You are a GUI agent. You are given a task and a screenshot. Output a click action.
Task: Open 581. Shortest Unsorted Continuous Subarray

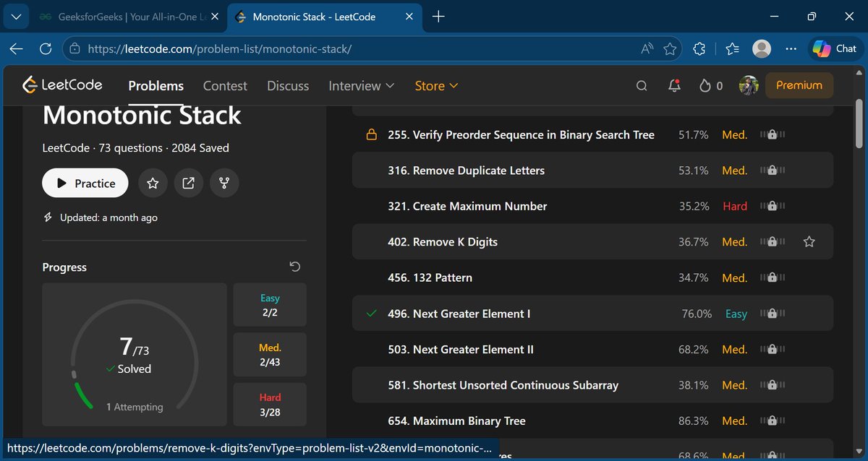pos(503,385)
